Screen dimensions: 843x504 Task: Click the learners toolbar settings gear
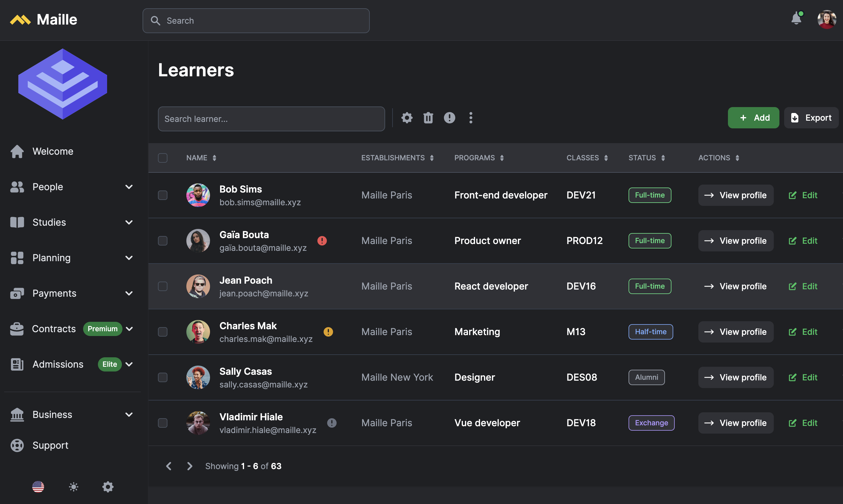tap(407, 118)
